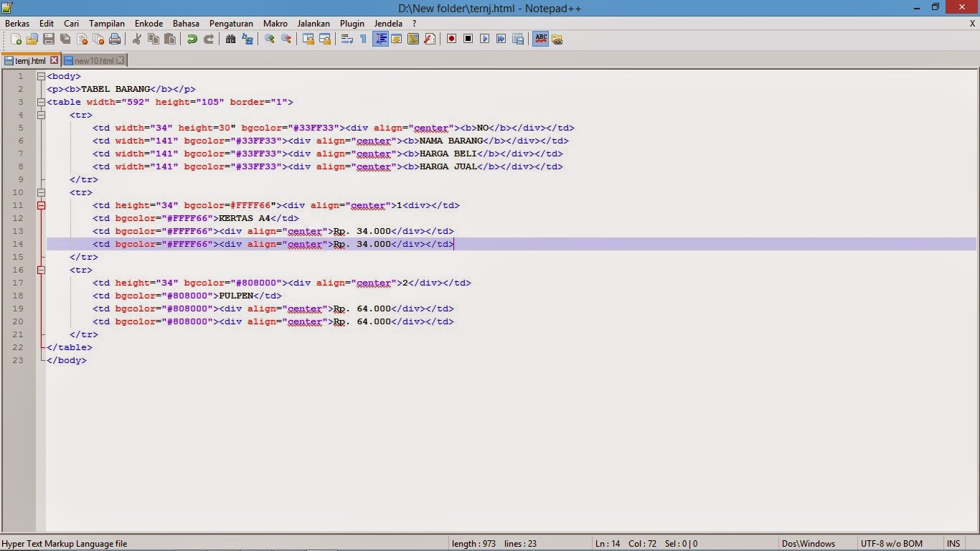The height and width of the screenshot is (551, 980).
Task: Collapse the body fold at line 1
Action: (41, 76)
